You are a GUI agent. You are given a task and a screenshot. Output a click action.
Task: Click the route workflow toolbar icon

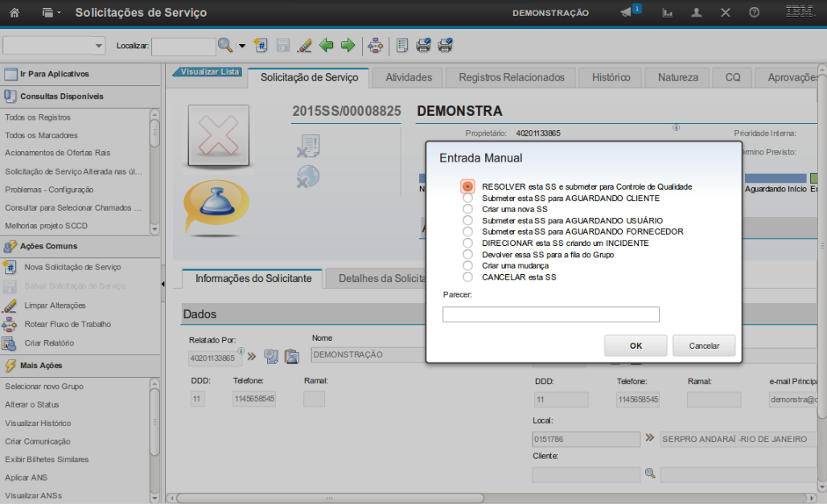(x=375, y=46)
